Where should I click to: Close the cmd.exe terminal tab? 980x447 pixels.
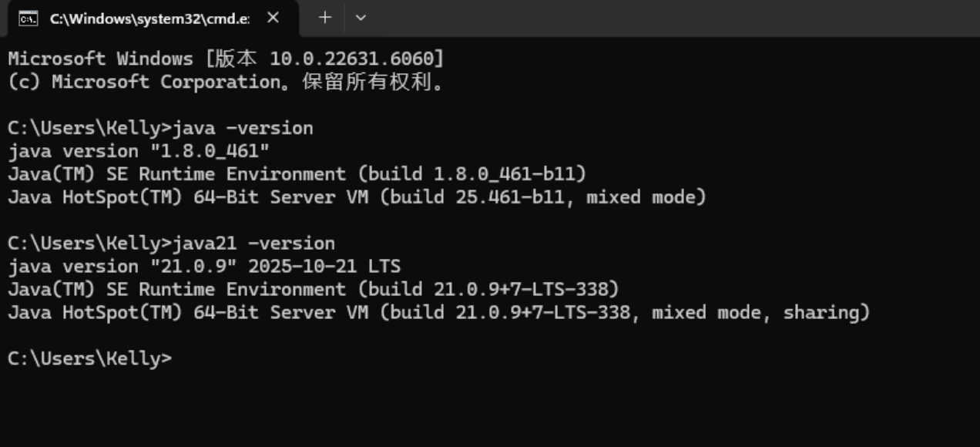(x=272, y=18)
